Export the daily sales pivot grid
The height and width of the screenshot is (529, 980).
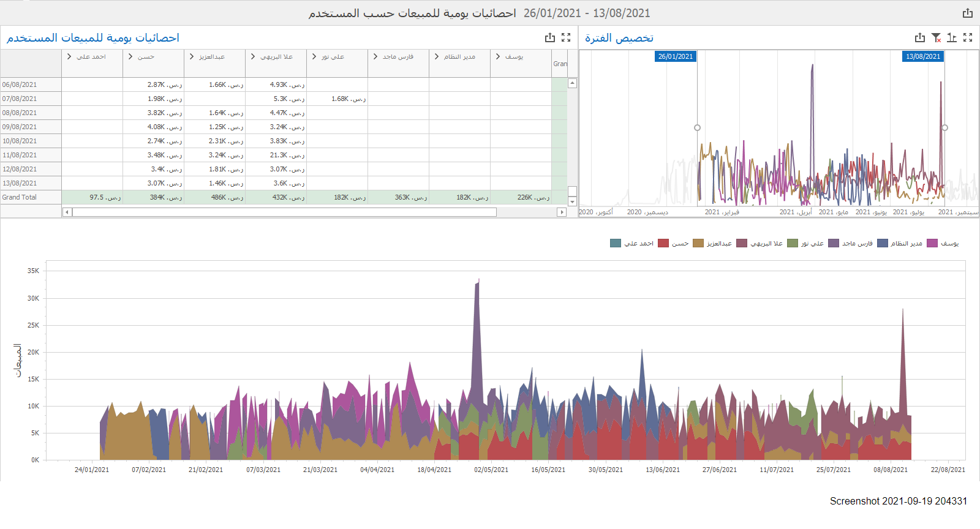[x=550, y=38]
